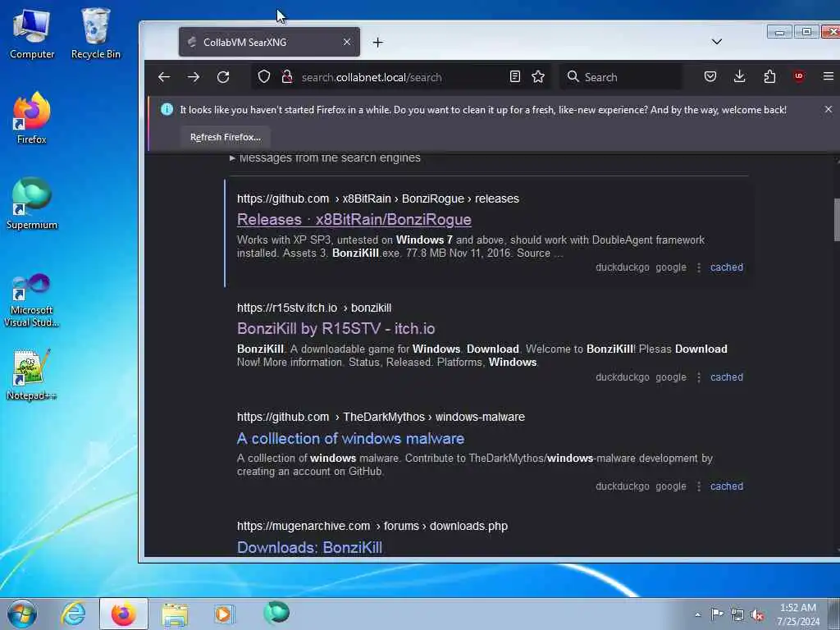Dismiss the Firefox refresh notification bar
The height and width of the screenshot is (630, 840).
pyautogui.click(x=829, y=109)
